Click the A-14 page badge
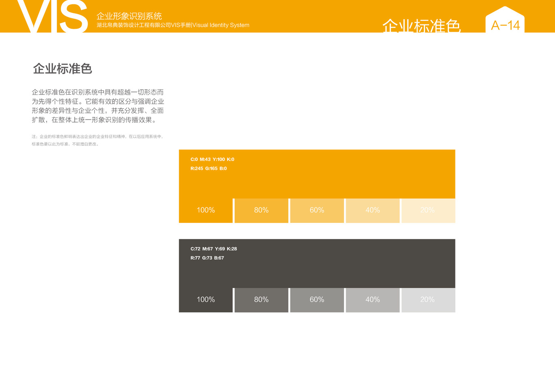 [x=505, y=20]
